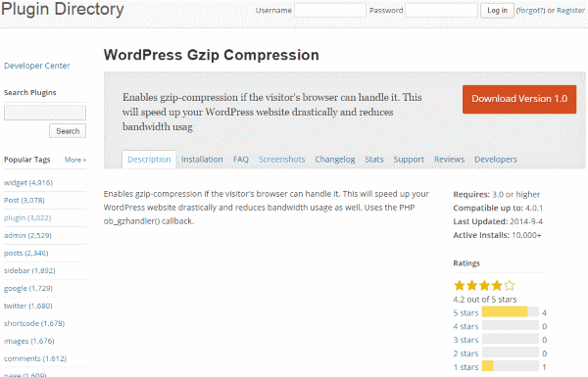The height and width of the screenshot is (377, 588).
Task: Click the 1 stars rating link
Action: (465, 367)
